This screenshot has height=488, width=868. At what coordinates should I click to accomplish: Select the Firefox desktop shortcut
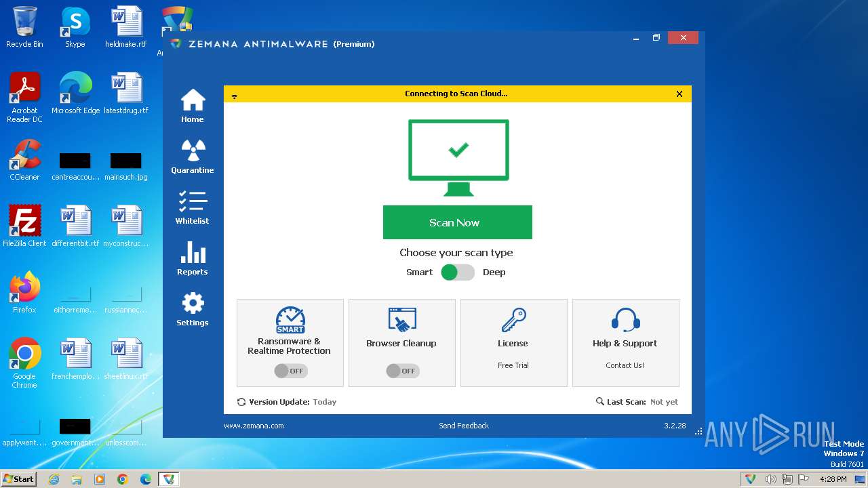point(24,293)
